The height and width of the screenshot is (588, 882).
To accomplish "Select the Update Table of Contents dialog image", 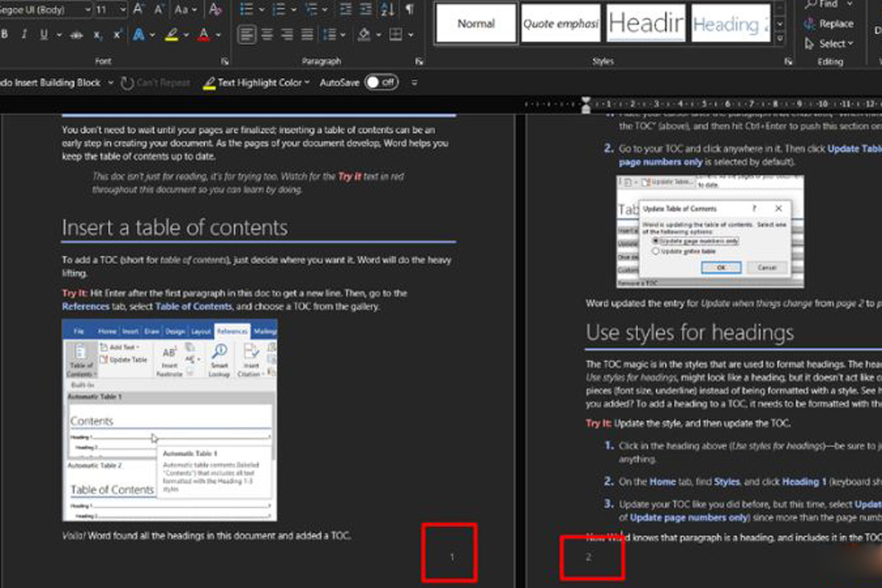I will coord(710,231).
